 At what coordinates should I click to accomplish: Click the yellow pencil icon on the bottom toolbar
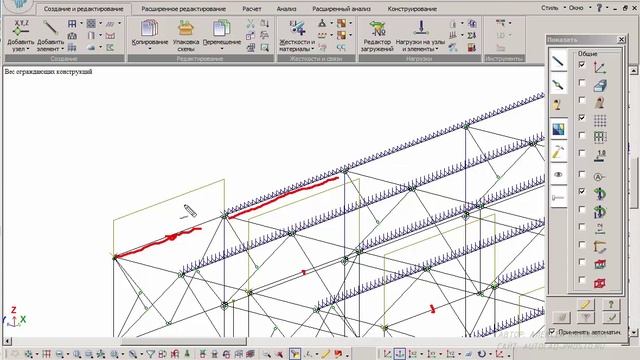[x=325, y=354]
